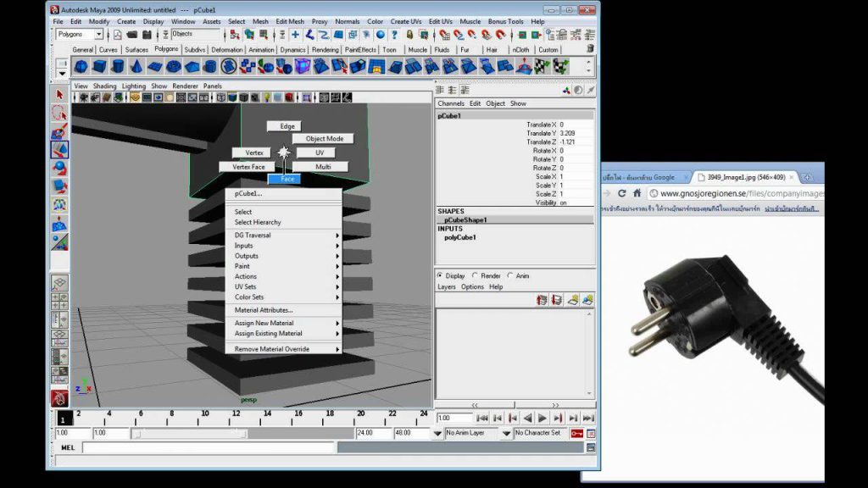
Task: Click the MEL command input field
Action: 209,447
